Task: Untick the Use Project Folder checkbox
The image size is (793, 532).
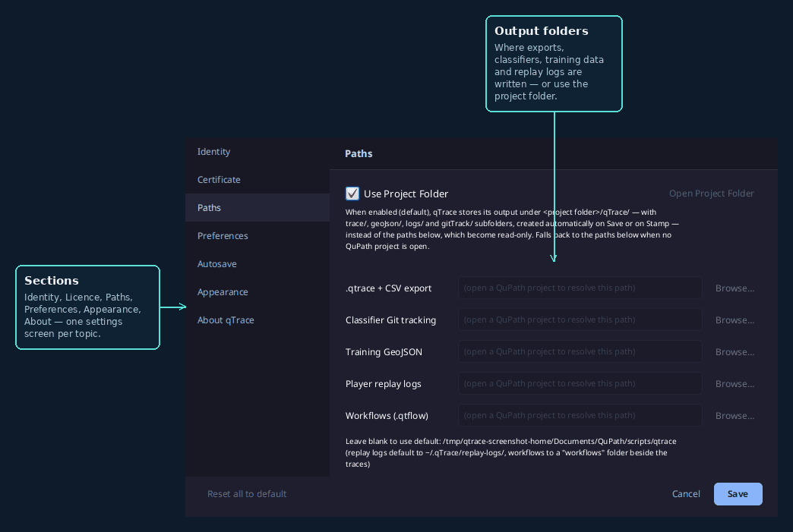Action: pos(352,194)
